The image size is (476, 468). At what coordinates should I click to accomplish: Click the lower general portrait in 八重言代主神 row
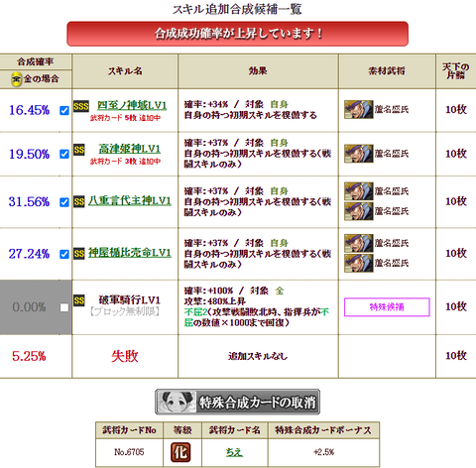tap(359, 211)
